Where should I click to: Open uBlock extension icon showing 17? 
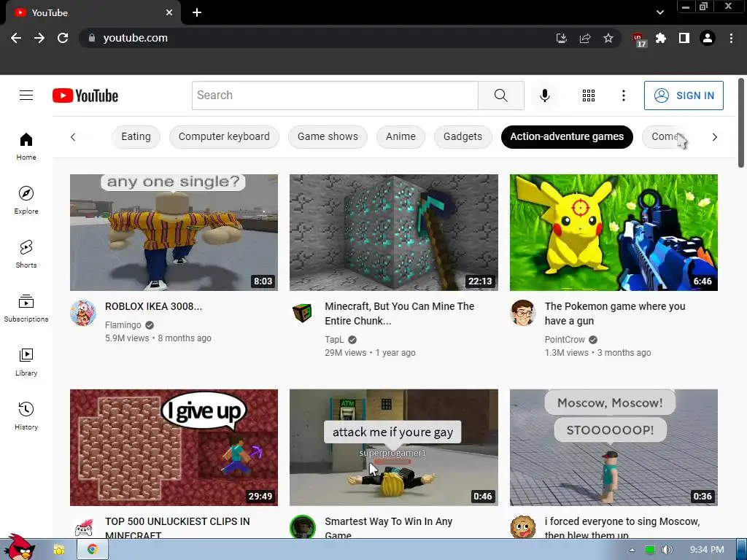tap(638, 39)
